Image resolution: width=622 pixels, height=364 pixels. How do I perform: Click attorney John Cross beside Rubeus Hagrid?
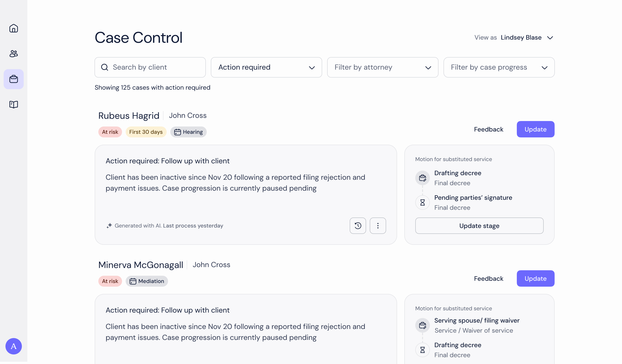point(188,115)
